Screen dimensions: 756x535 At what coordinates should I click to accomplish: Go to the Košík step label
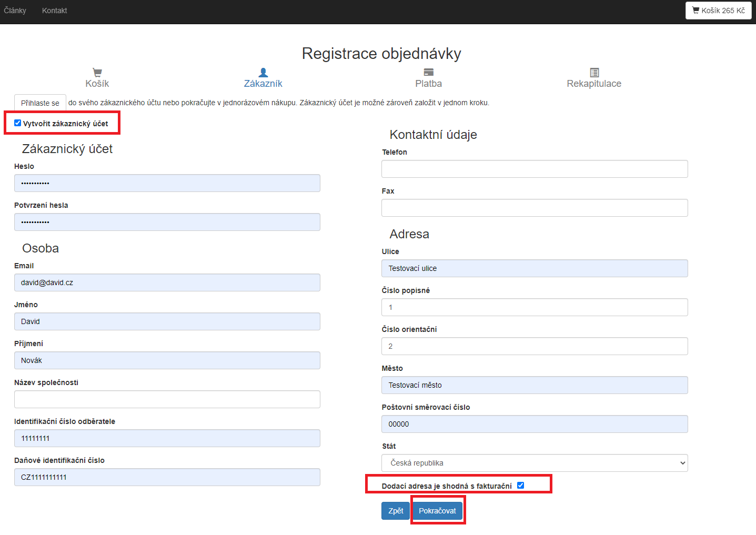(97, 84)
